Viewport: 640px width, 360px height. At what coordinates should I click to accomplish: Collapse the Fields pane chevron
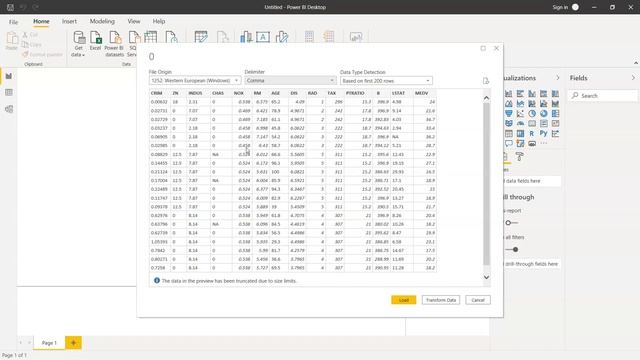pos(633,78)
